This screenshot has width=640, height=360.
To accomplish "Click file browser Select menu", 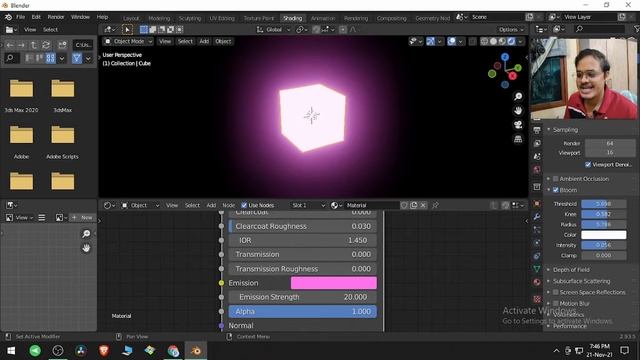I will click(x=50, y=29).
